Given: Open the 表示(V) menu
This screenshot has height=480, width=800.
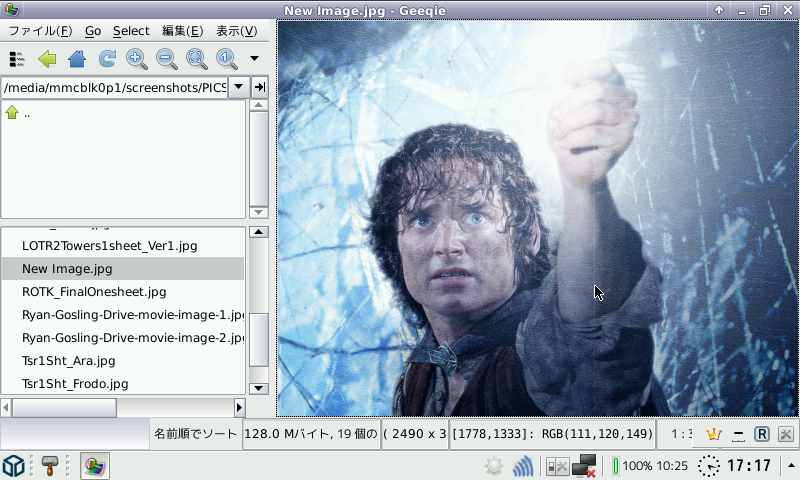Looking at the screenshot, I should pos(237,31).
